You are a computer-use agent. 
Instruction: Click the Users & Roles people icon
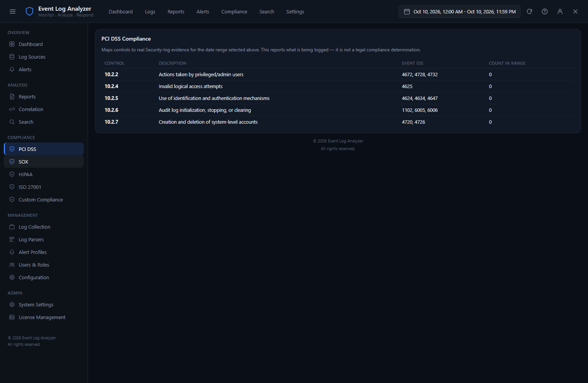12,265
